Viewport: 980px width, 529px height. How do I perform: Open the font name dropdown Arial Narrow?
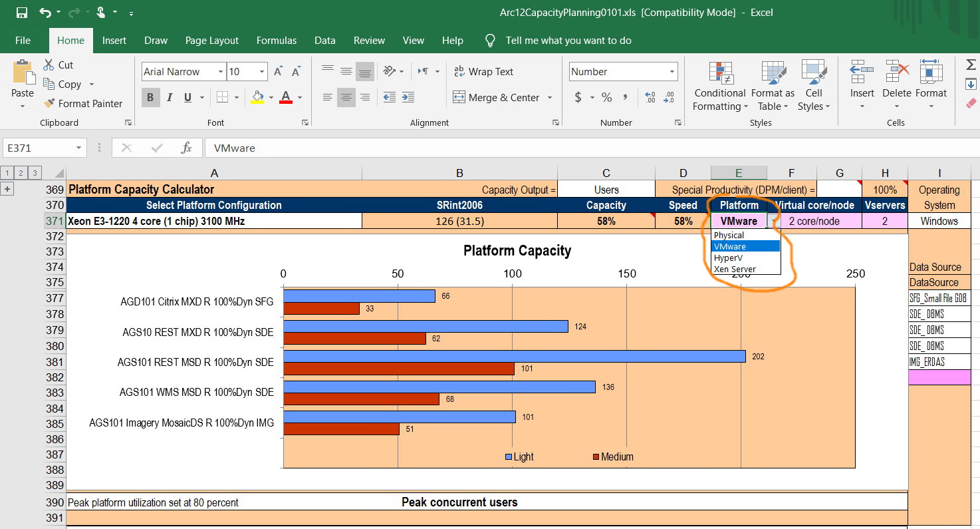point(221,72)
